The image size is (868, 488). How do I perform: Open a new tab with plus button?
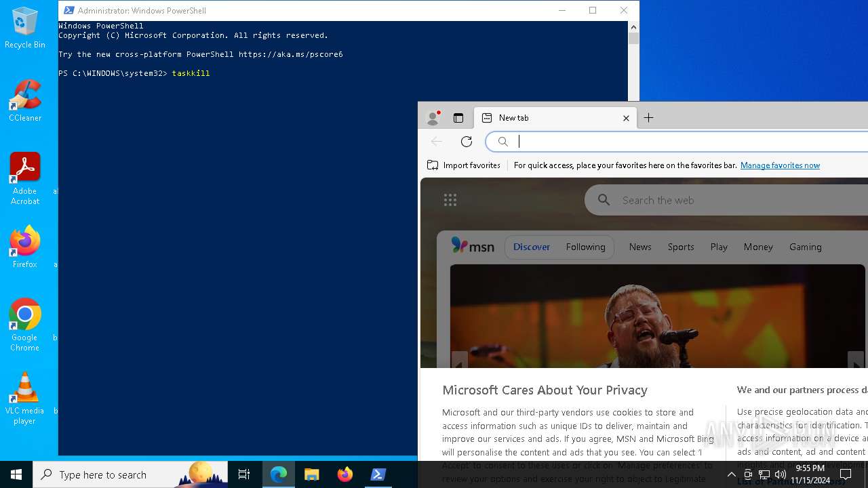(649, 118)
